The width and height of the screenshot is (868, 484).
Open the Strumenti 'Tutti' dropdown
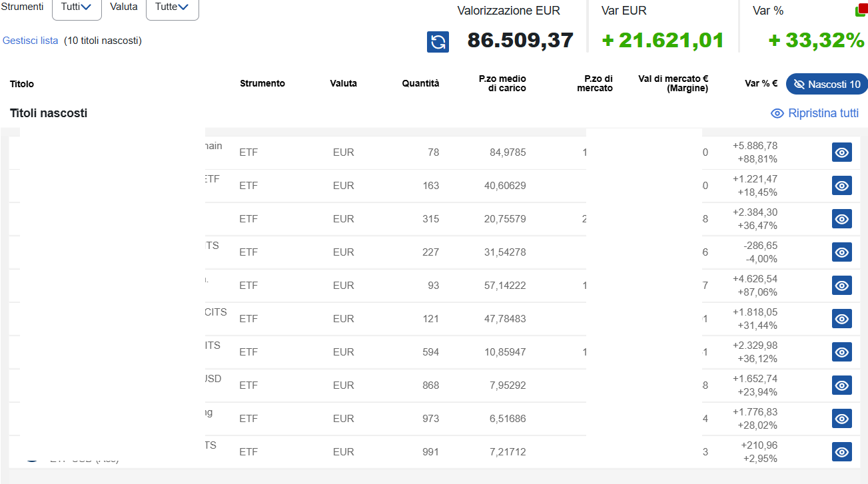click(x=77, y=7)
